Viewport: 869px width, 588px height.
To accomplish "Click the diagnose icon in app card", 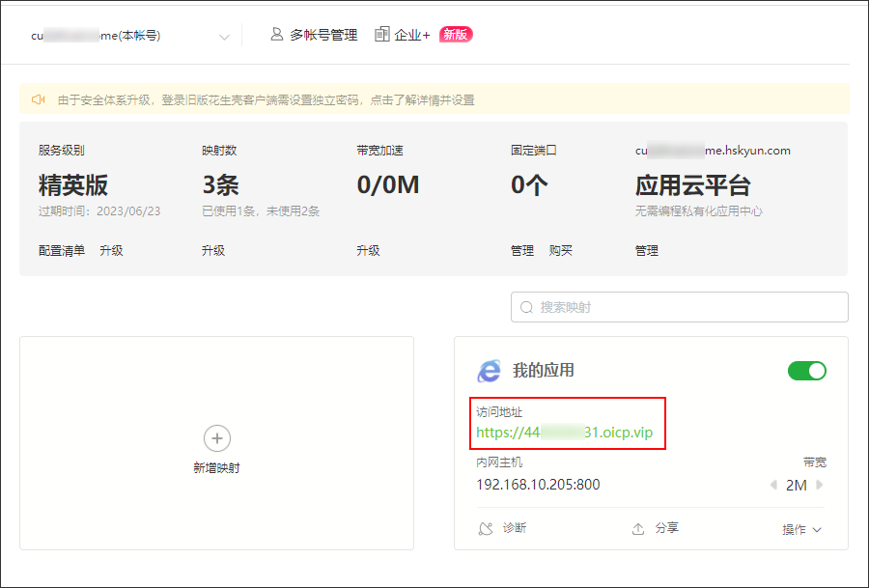I will (x=487, y=529).
